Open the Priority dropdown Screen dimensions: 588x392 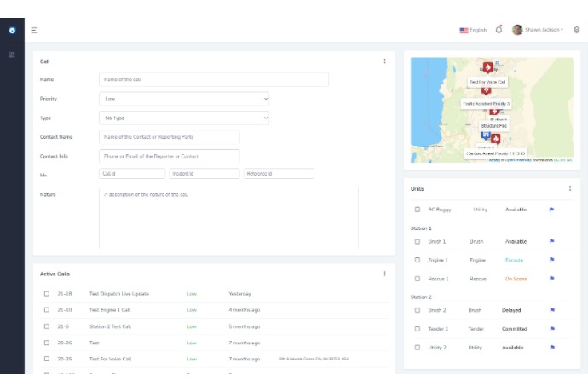(x=184, y=99)
